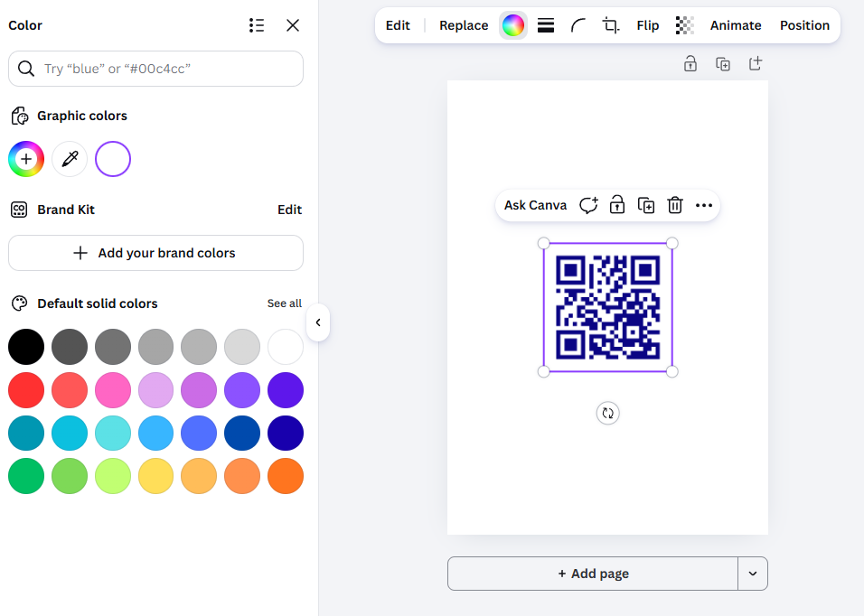See all default solid colors
The image size is (864, 616).
285,303
